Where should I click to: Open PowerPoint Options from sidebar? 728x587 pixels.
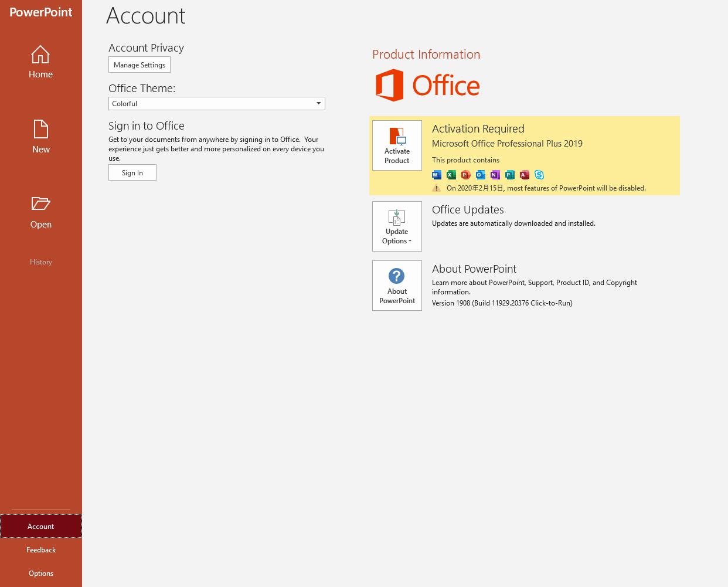pyautogui.click(x=40, y=573)
